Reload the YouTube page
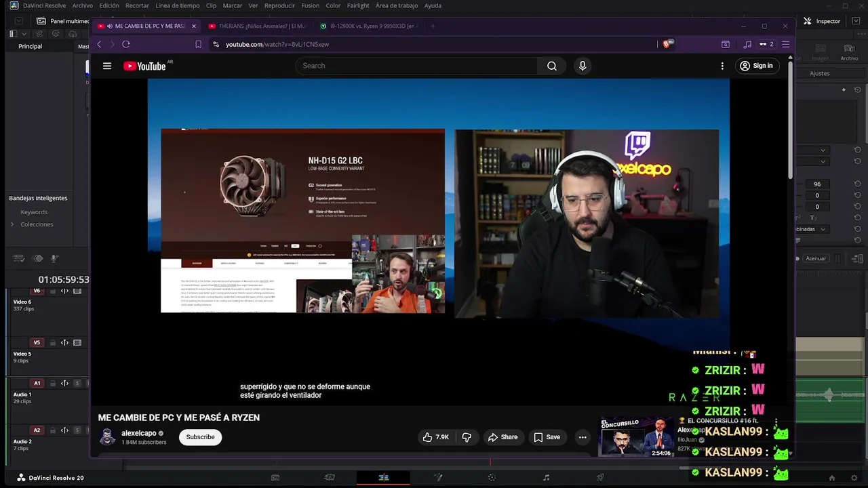868x488 pixels. (x=125, y=44)
